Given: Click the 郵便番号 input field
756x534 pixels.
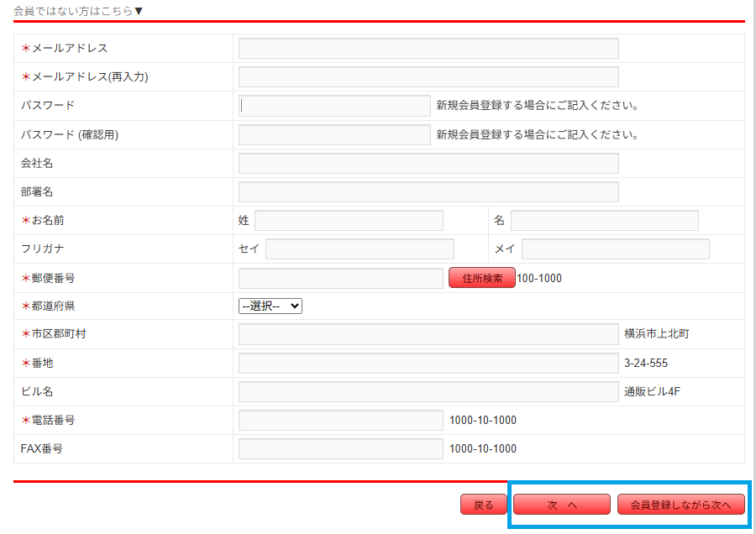Looking at the screenshot, I should click(x=340, y=278).
